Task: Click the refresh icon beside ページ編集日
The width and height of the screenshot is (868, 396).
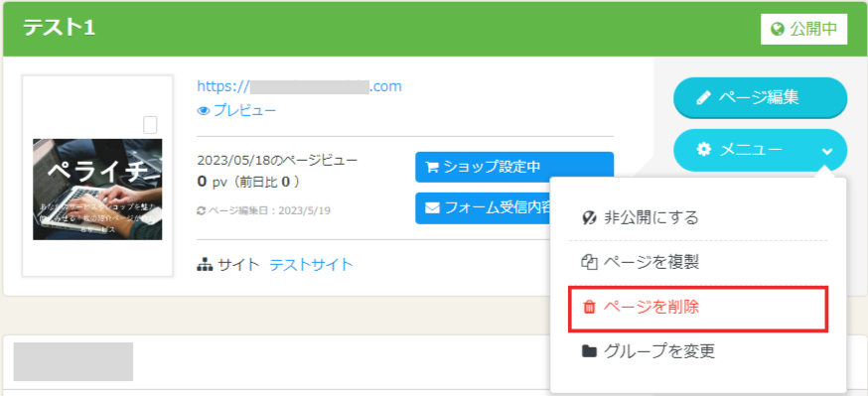Action: click(x=202, y=210)
